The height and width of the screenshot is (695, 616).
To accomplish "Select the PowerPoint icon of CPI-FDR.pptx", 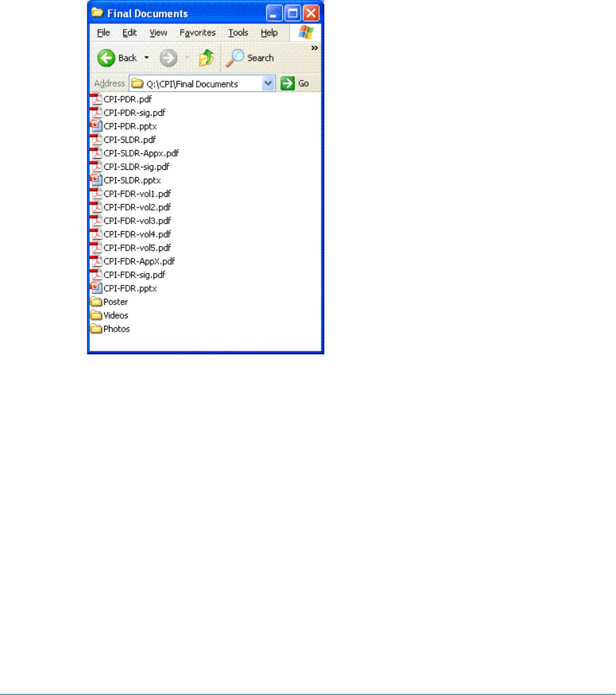I will [96, 288].
